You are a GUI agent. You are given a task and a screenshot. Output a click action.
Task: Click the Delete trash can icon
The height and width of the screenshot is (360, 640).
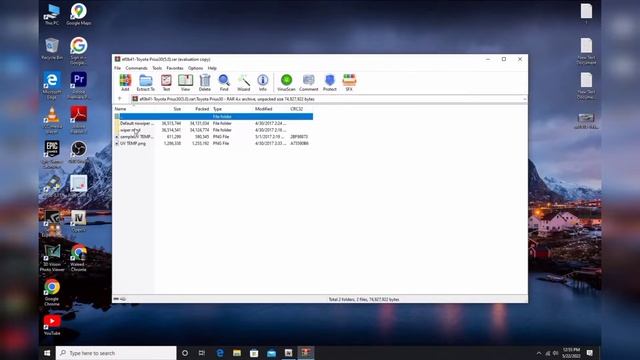click(x=205, y=82)
